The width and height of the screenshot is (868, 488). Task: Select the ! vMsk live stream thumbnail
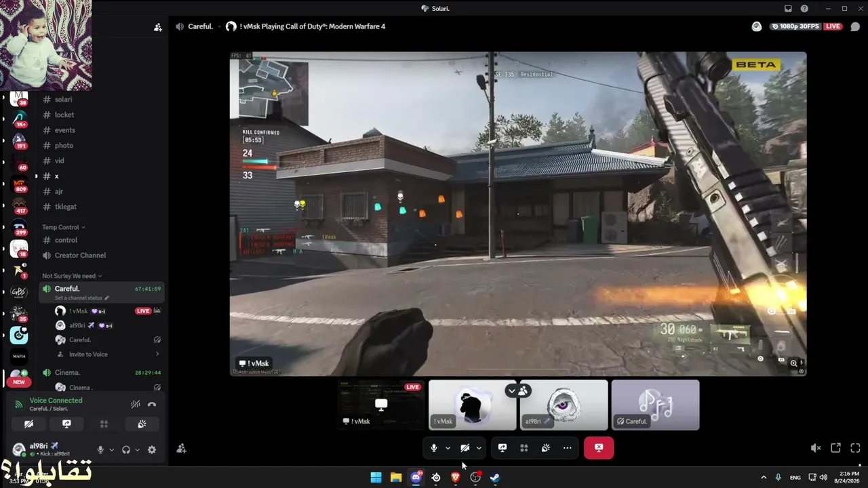click(x=382, y=405)
